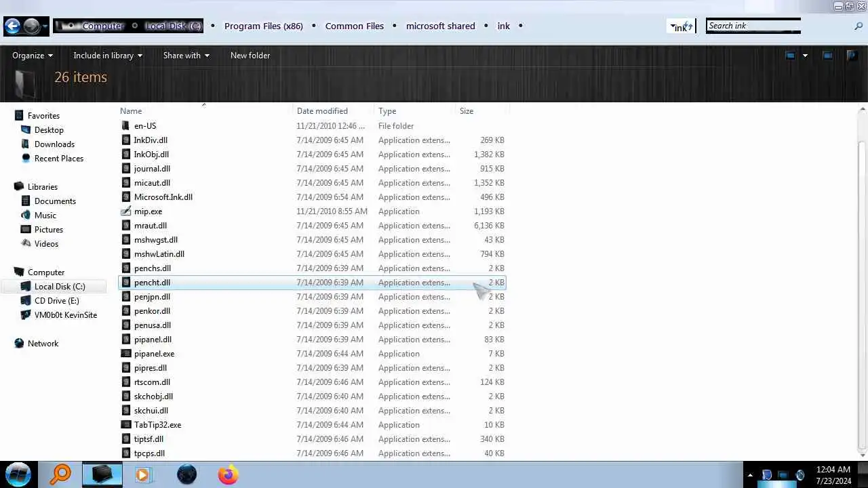Open the recent pages dropdown arrow
The height and width of the screenshot is (488, 868).
(x=45, y=26)
